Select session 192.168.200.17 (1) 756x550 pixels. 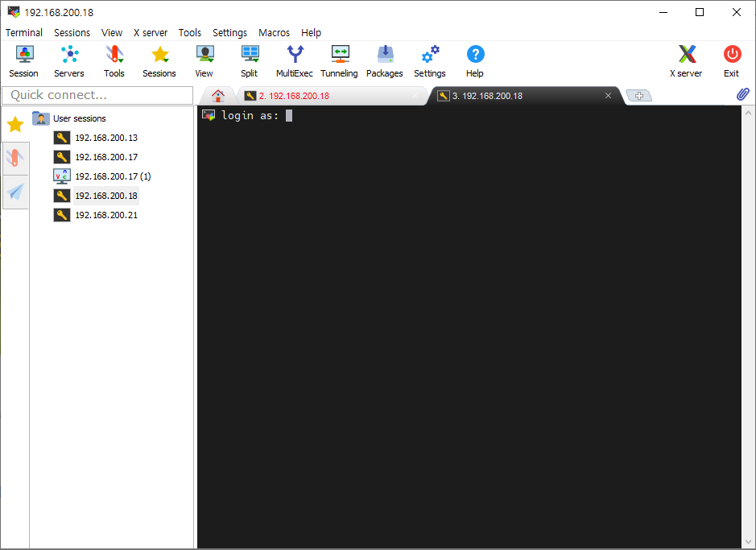coord(114,176)
